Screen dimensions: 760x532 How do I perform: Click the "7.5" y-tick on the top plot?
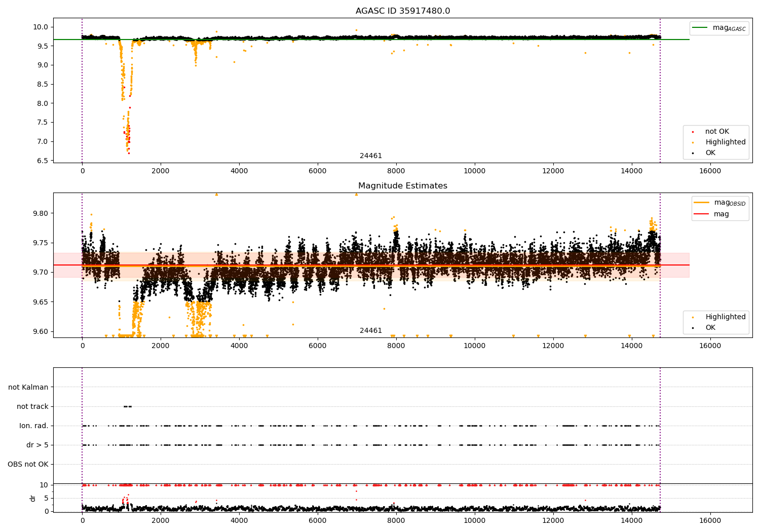(43, 123)
